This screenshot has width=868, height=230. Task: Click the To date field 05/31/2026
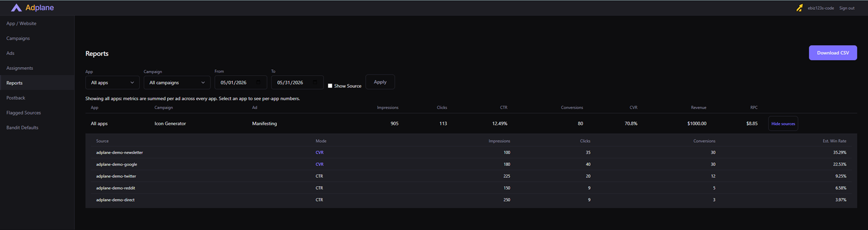(x=297, y=83)
